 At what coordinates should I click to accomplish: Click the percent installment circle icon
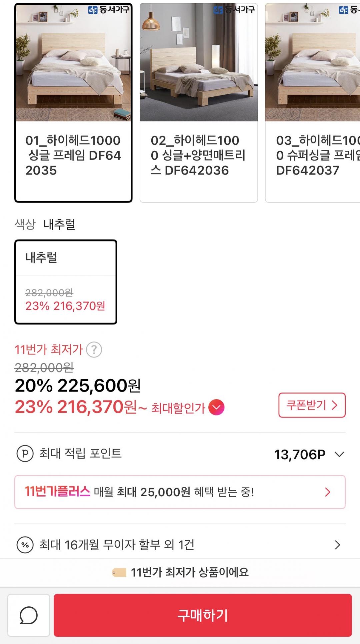pos(25,545)
